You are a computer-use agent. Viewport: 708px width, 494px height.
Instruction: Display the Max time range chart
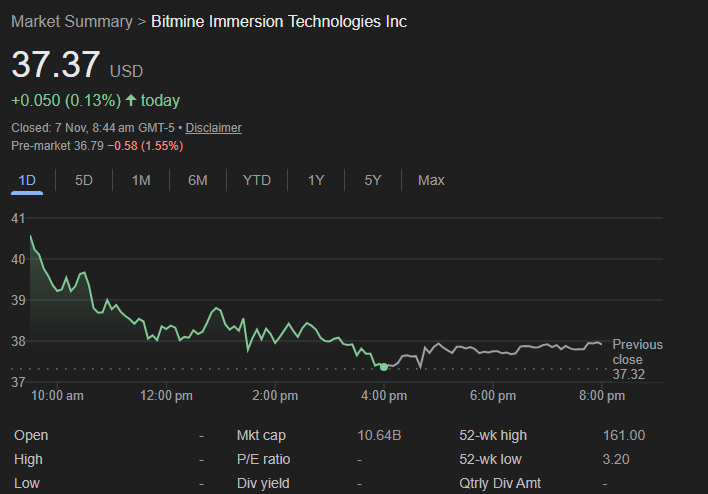click(431, 180)
